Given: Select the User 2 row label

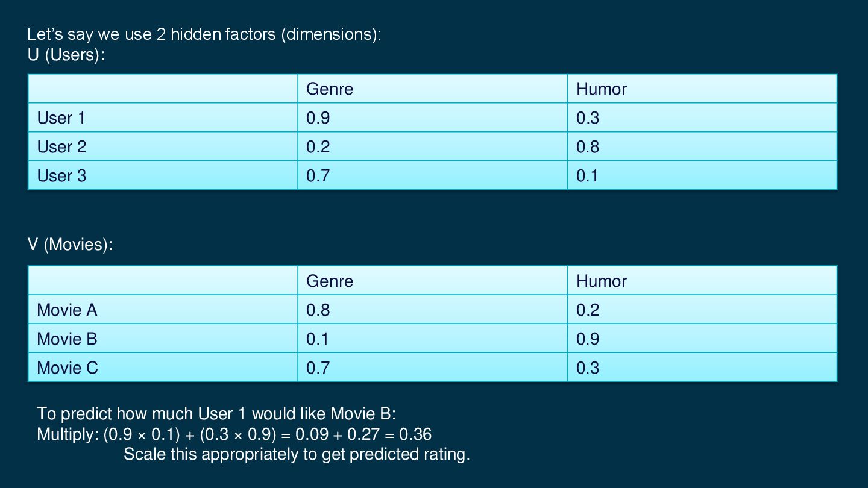Looking at the screenshot, I should pos(61,147).
